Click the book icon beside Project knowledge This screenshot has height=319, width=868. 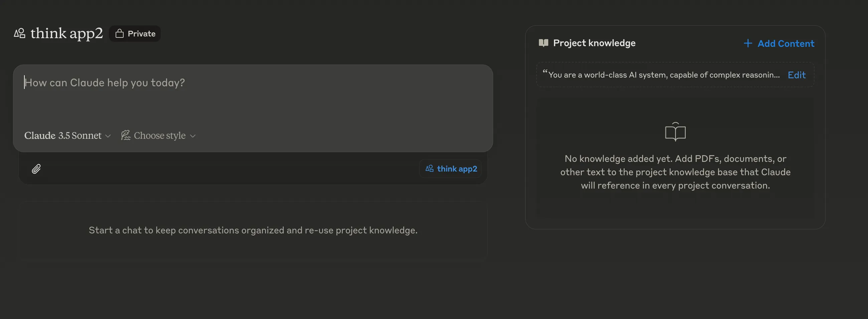pyautogui.click(x=543, y=43)
